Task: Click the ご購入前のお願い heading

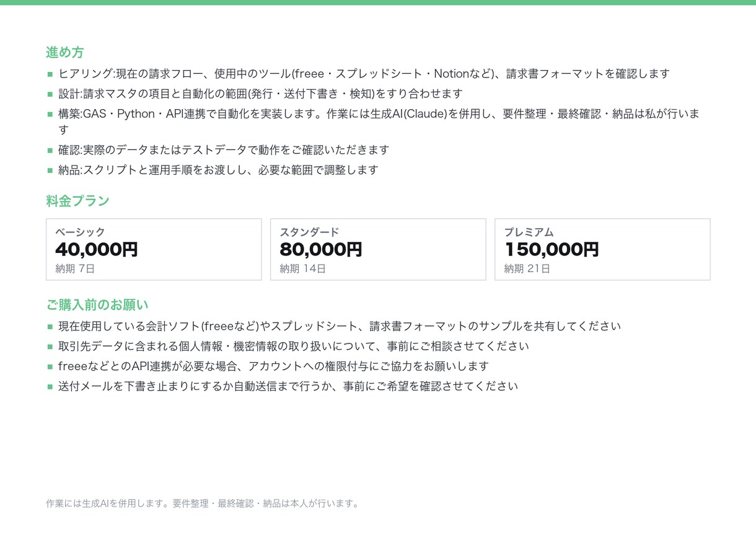Action: click(97, 305)
